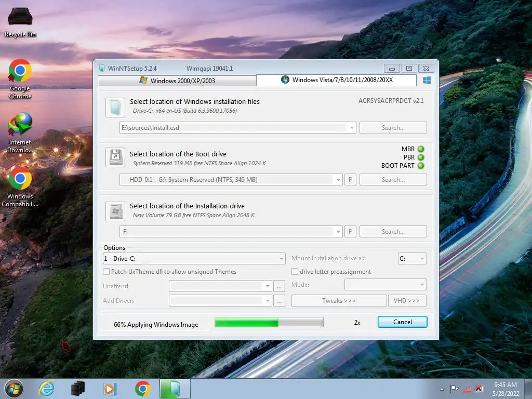Open the Tweaks >>> options
532x399 pixels.
339,301
